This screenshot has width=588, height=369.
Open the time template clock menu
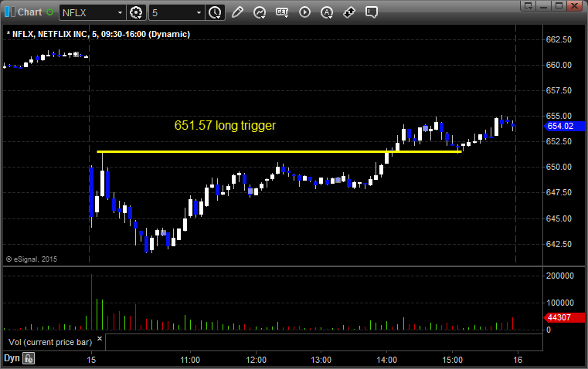(215, 12)
